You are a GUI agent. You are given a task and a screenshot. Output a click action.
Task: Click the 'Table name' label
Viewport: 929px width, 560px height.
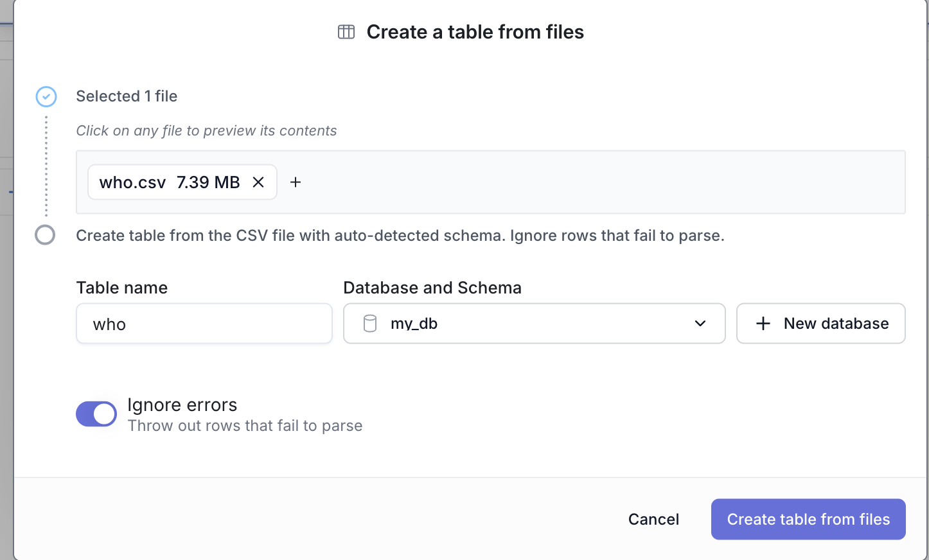(x=122, y=288)
